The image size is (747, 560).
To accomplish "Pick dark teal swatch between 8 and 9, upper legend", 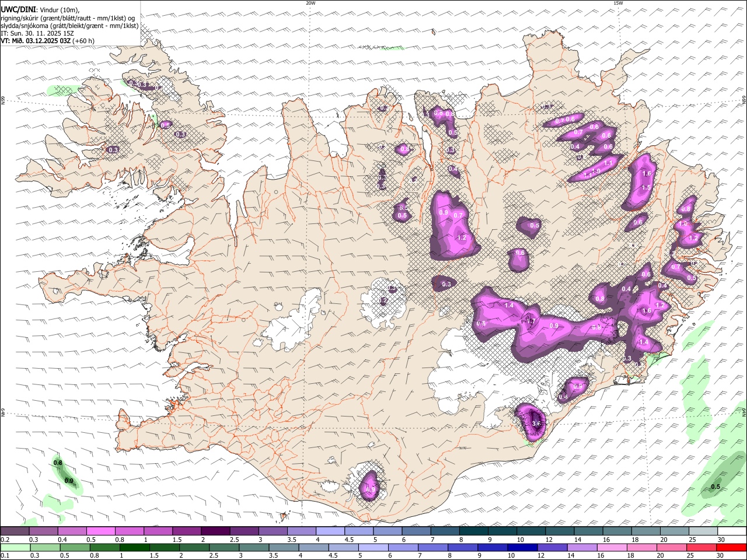I will coord(473,531).
